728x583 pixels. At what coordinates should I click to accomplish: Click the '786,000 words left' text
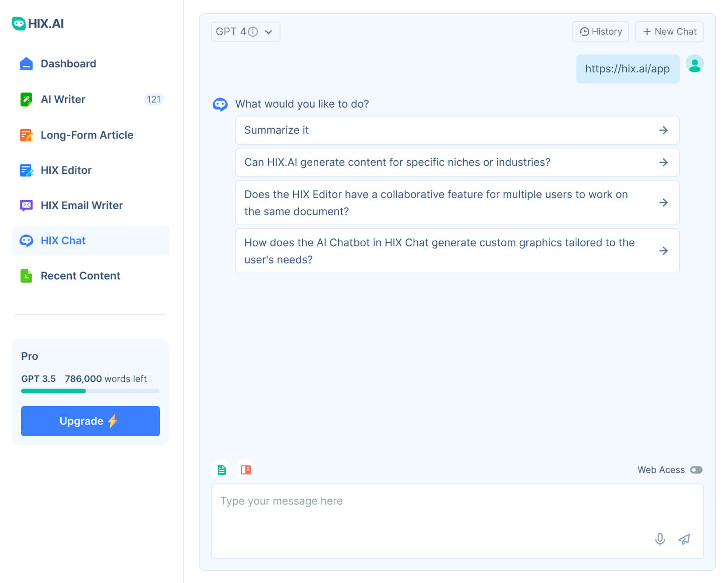(106, 379)
